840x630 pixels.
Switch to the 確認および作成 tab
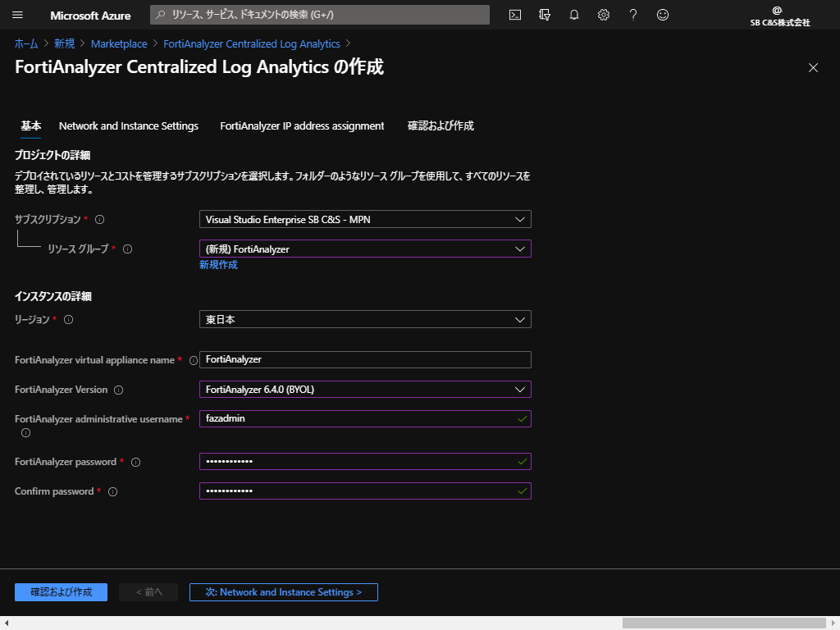pos(441,126)
